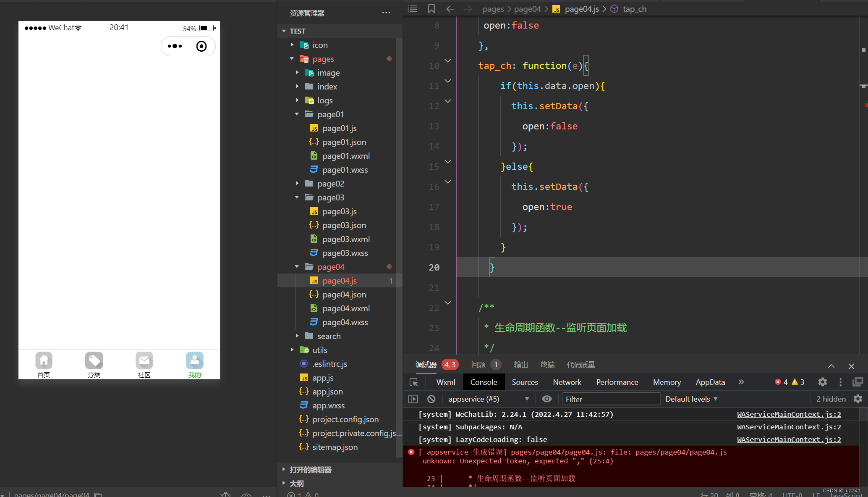Collapse debugger panel with up chevron
Viewport: 868px width, 497px height.
coord(831,366)
